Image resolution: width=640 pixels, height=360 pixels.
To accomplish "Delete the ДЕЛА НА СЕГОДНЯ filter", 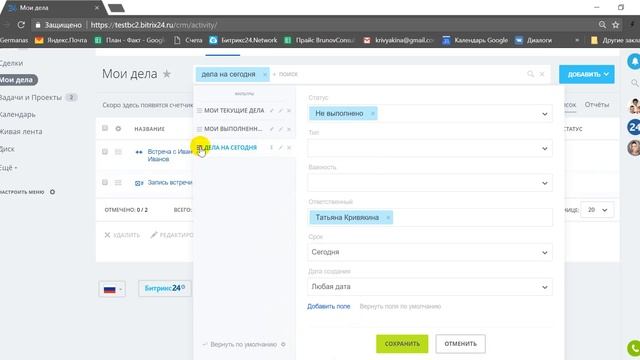I will [x=289, y=147].
